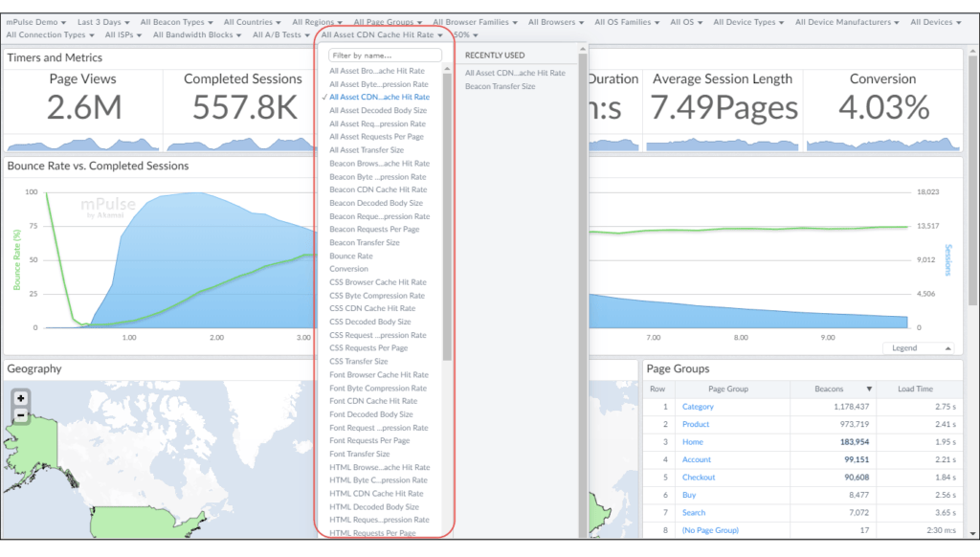Select CSS Decoded Body Size
This screenshot has width=980, height=557.
pyautogui.click(x=370, y=322)
